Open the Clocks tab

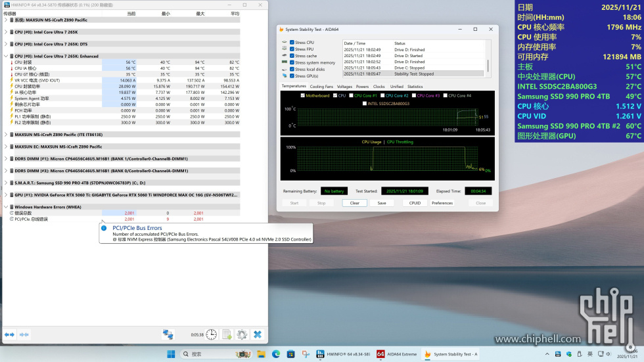tap(379, 87)
